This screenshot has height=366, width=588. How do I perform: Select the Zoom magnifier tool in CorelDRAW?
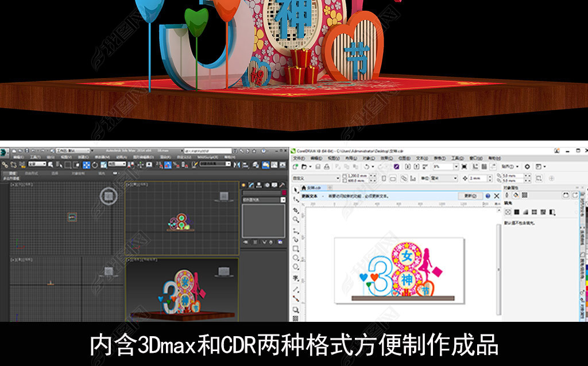coord(296,219)
